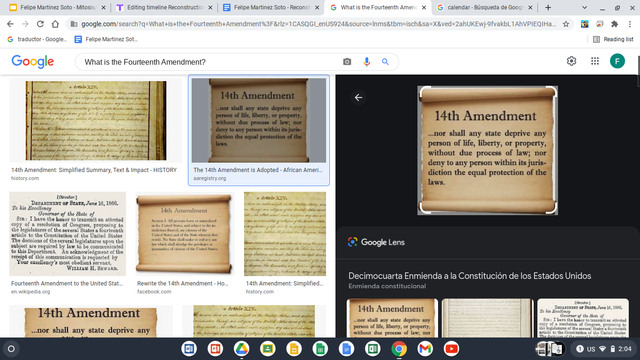Open a new browser tab
The height and width of the screenshot is (360, 640).
[548, 7]
